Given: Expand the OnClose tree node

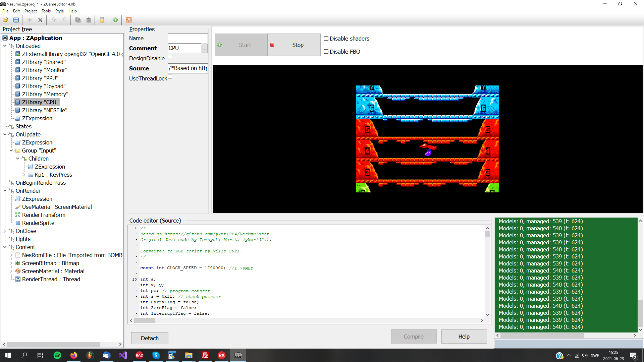Looking at the screenshot, I should [x=5, y=231].
